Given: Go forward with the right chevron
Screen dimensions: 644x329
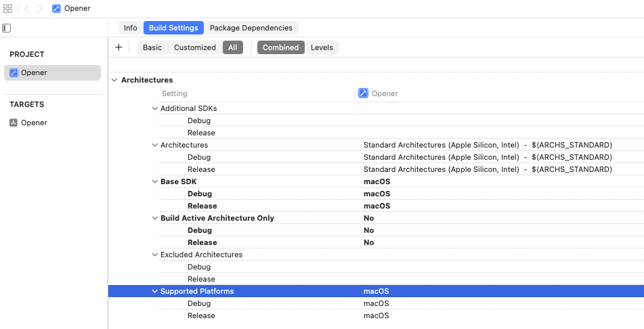Looking at the screenshot, I should pyautogui.click(x=40, y=9).
